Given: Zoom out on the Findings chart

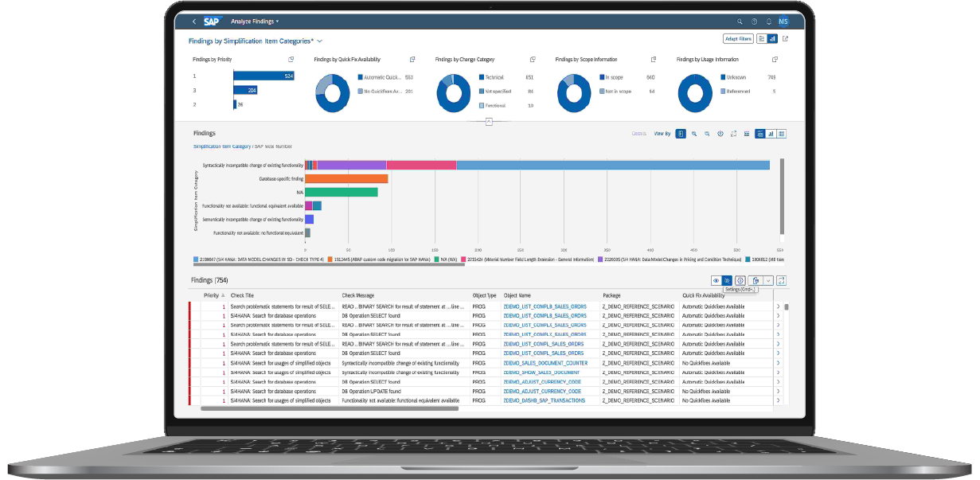Looking at the screenshot, I should click(707, 134).
